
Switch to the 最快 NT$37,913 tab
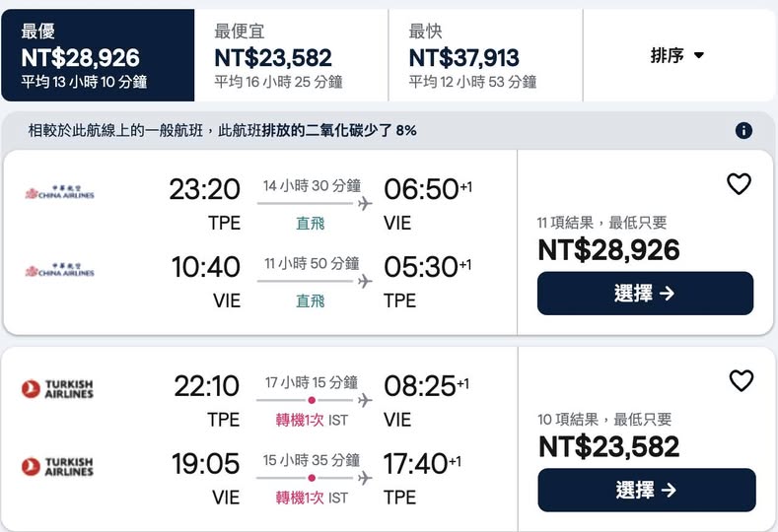[x=485, y=56]
